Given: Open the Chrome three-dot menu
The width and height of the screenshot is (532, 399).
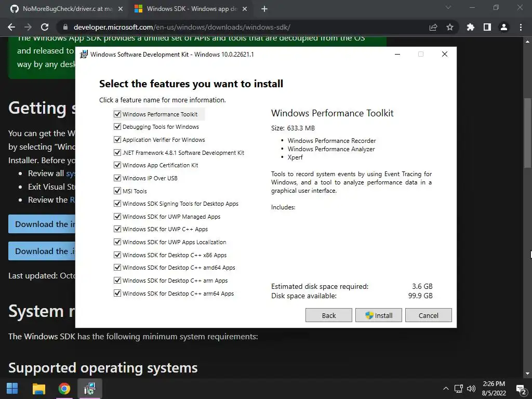Looking at the screenshot, I should point(521,27).
